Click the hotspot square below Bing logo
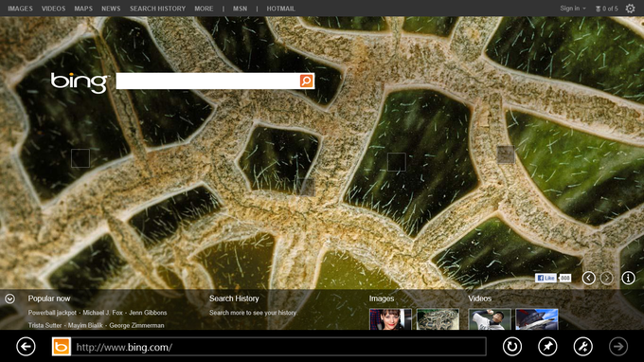 pyautogui.click(x=80, y=158)
